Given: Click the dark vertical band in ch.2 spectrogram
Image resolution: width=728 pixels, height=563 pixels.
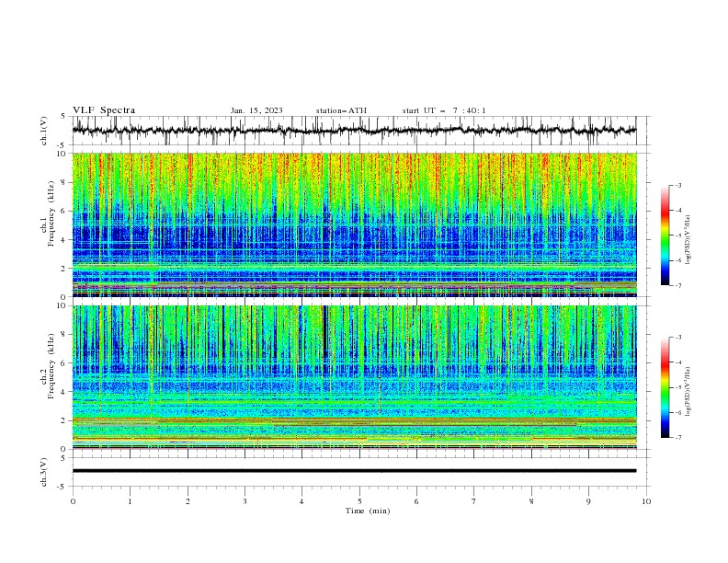Looking at the screenshot, I should (x=325, y=332).
